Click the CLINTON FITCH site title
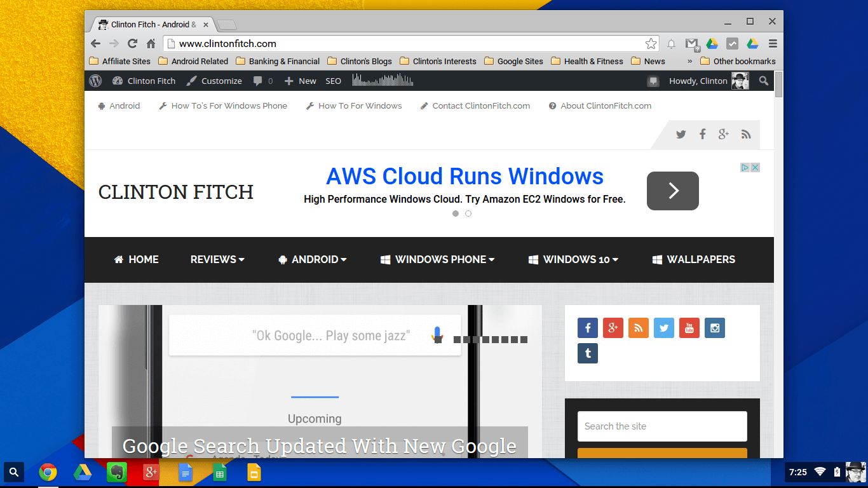 click(176, 192)
